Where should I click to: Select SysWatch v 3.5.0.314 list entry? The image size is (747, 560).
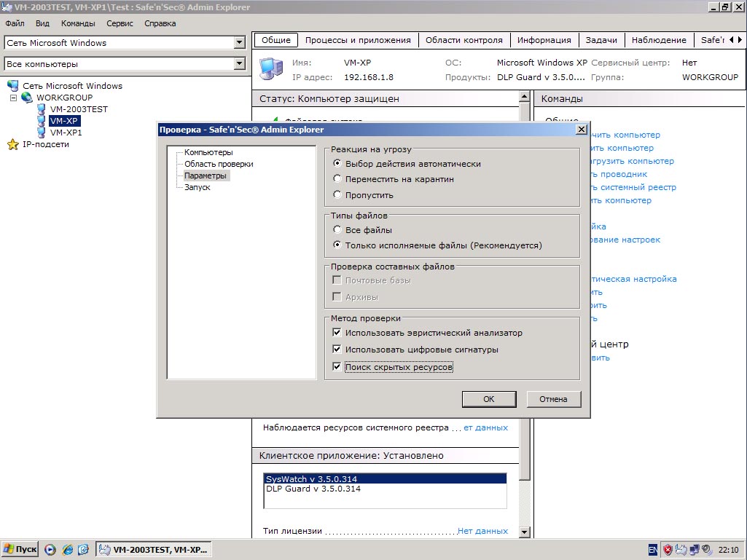click(x=385, y=479)
